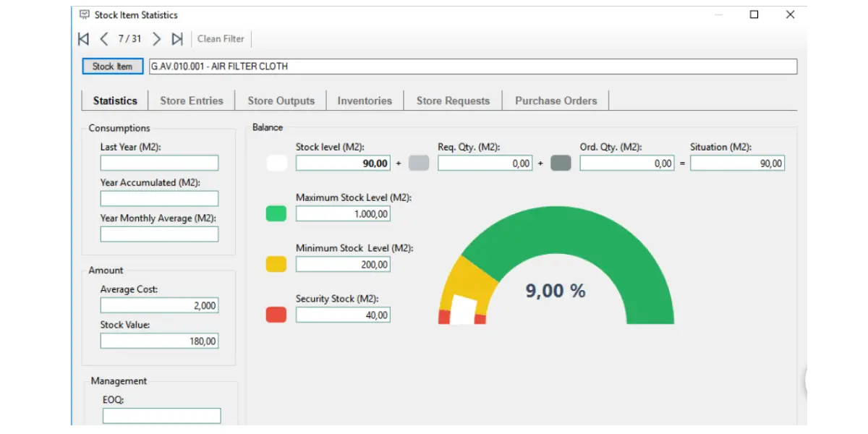This screenshot has width=868, height=434.
Task: Click the red Security Stock swatch
Action: (276, 315)
